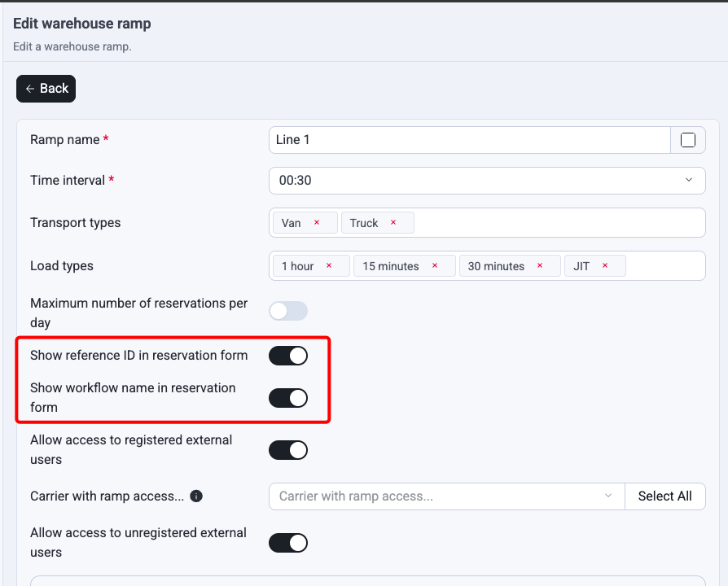Click the Select All button
The image size is (728, 586).
tap(664, 496)
